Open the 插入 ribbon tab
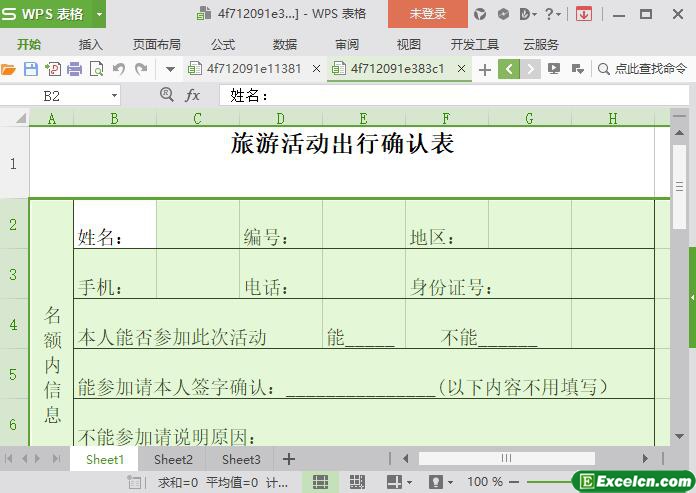Image resolution: width=696 pixels, height=493 pixels. tap(91, 44)
